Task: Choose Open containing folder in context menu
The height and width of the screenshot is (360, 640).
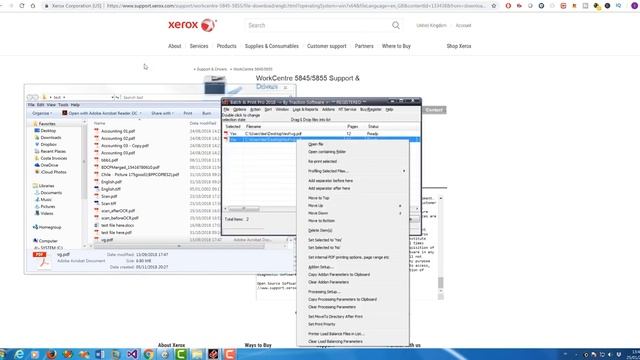Action: coord(327,152)
